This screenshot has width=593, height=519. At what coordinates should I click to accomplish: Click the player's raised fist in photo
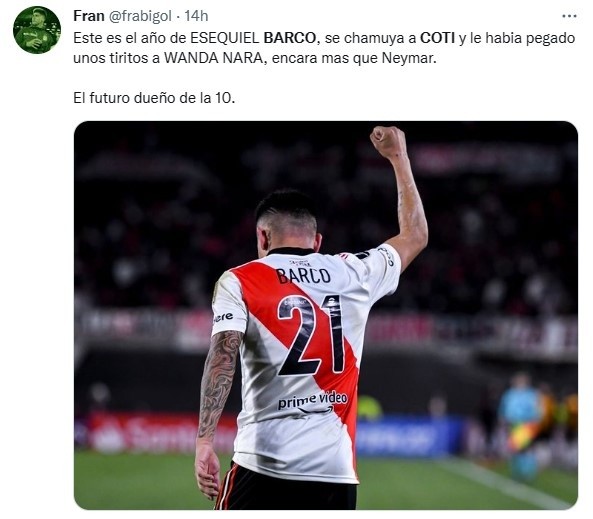pyautogui.click(x=388, y=142)
